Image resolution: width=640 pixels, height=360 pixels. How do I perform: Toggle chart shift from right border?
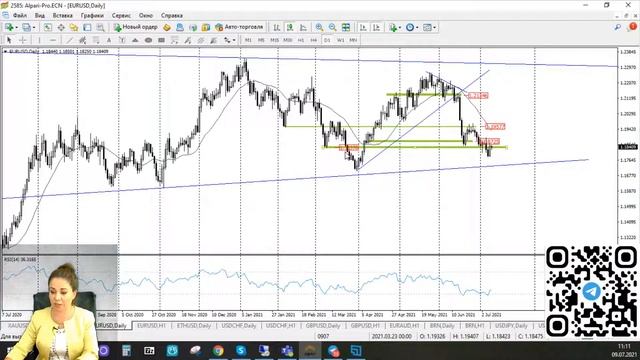[376, 27]
